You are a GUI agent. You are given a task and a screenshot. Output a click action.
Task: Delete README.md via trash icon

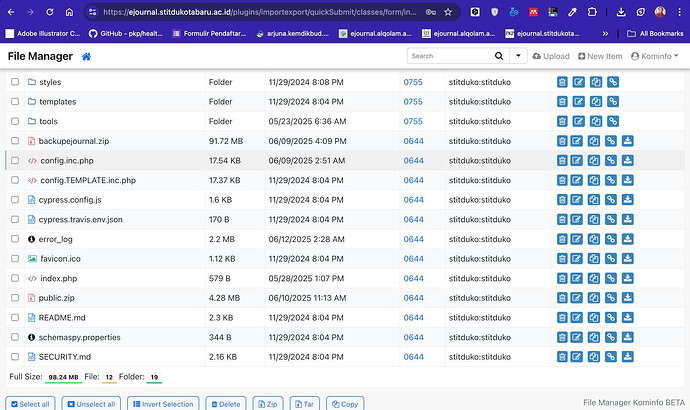[x=562, y=317]
